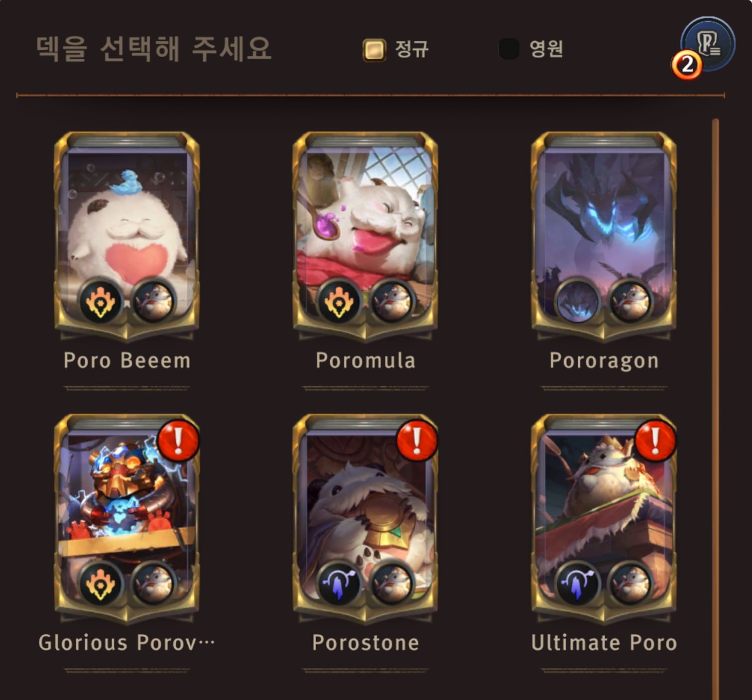Click the red warning badge on Ultimate Poro
This screenshot has height=700, width=752.
655,441
